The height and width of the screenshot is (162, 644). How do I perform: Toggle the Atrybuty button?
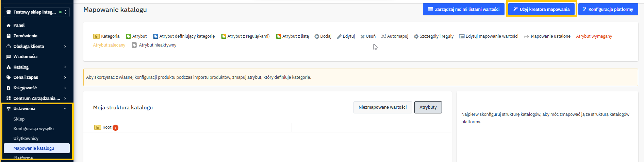[428, 107]
